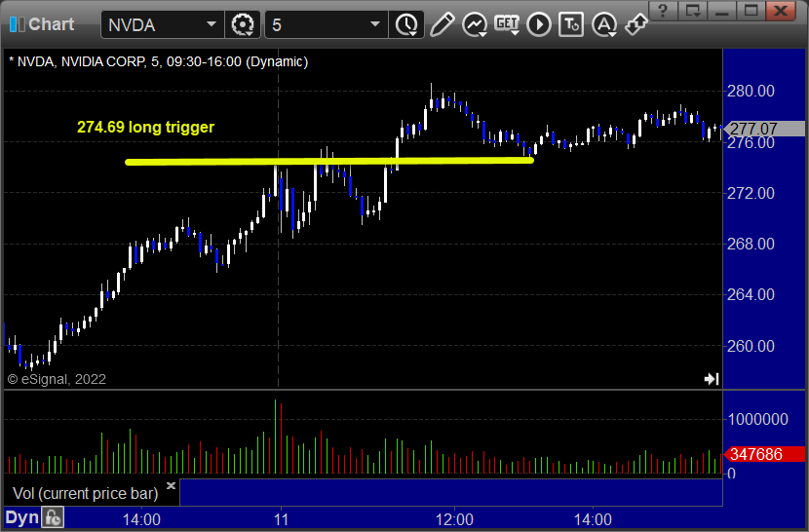Click the 268.00 price axis label

click(x=751, y=244)
